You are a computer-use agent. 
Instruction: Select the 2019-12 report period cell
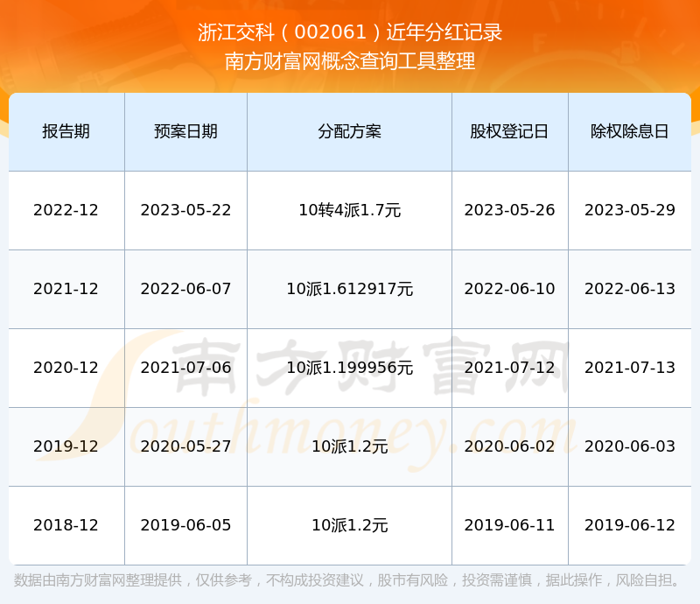pyautogui.click(x=66, y=446)
